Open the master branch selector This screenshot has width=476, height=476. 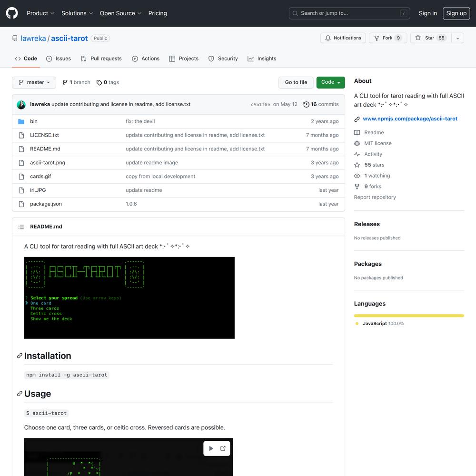(34, 82)
